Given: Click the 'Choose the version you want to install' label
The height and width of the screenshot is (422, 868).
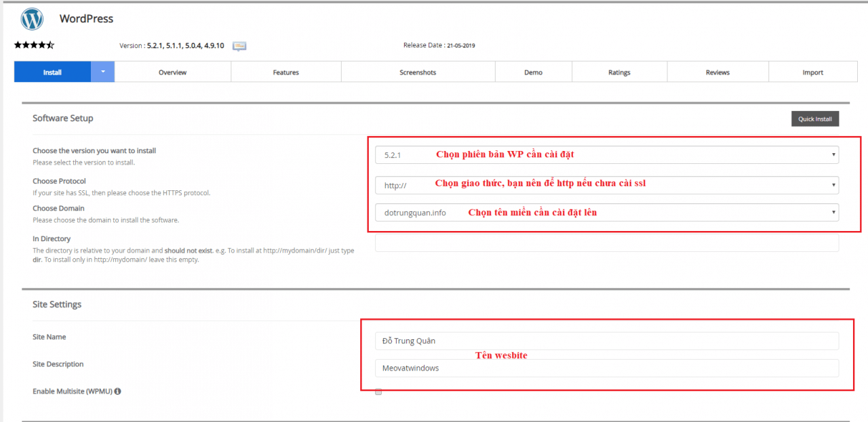Looking at the screenshot, I should point(94,150).
